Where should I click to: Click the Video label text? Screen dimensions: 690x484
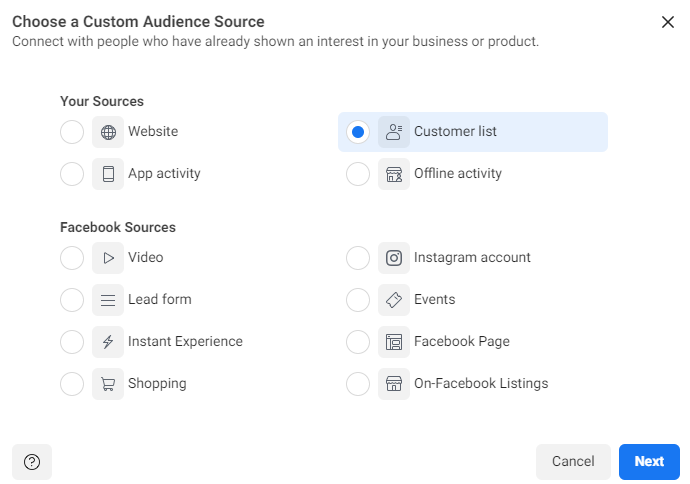(x=146, y=257)
